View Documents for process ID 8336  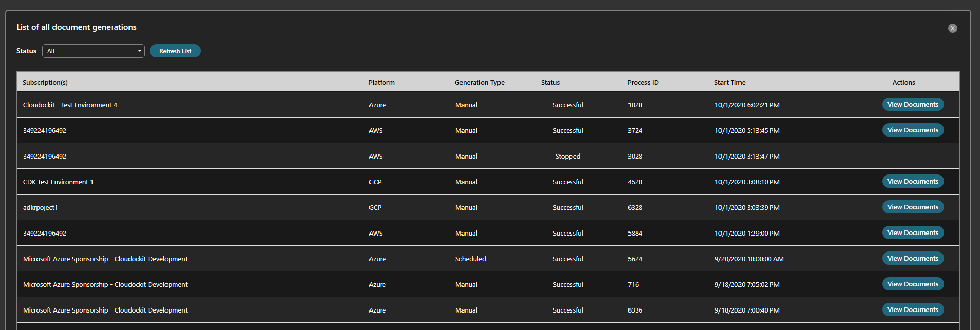pyautogui.click(x=913, y=309)
